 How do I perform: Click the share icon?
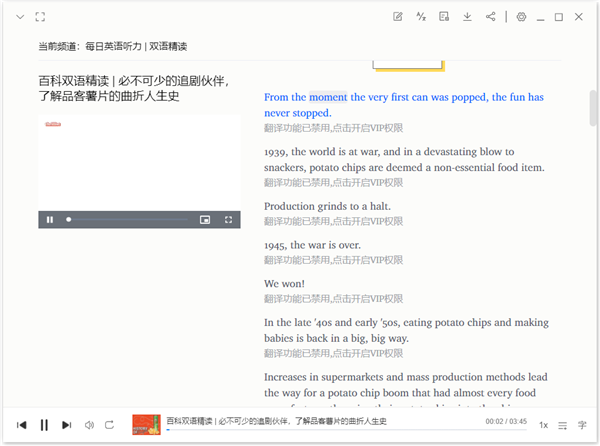point(490,17)
